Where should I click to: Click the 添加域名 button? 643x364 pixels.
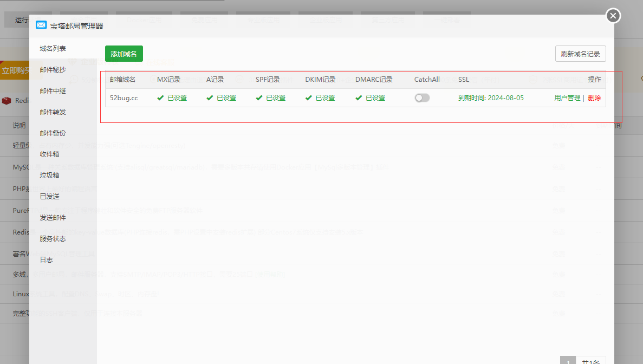click(x=124, y=54)
